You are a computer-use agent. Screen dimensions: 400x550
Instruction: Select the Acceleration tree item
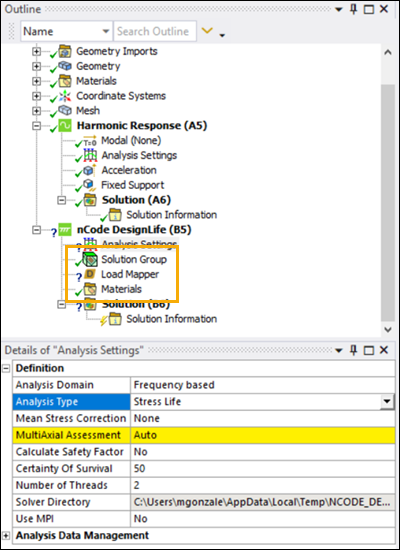click(x=129, y=170)
